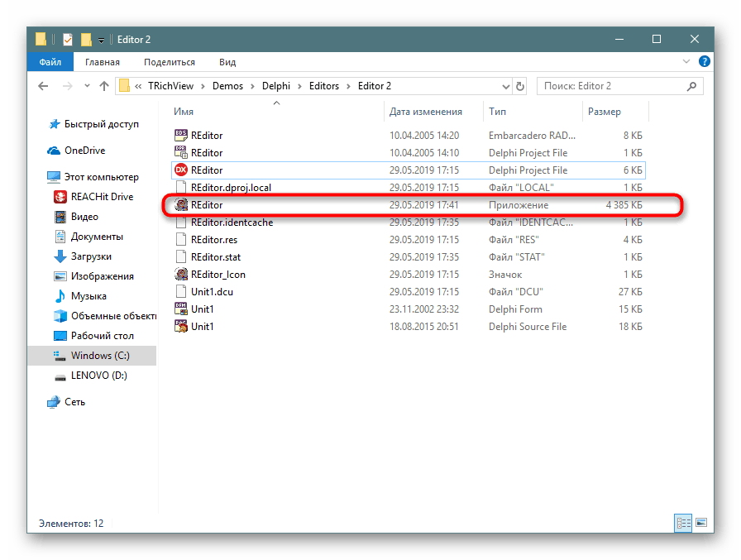741x560 pixels.
Task: Sort by Имя column header
Action: pyautogui.click(x=184, y=112)
